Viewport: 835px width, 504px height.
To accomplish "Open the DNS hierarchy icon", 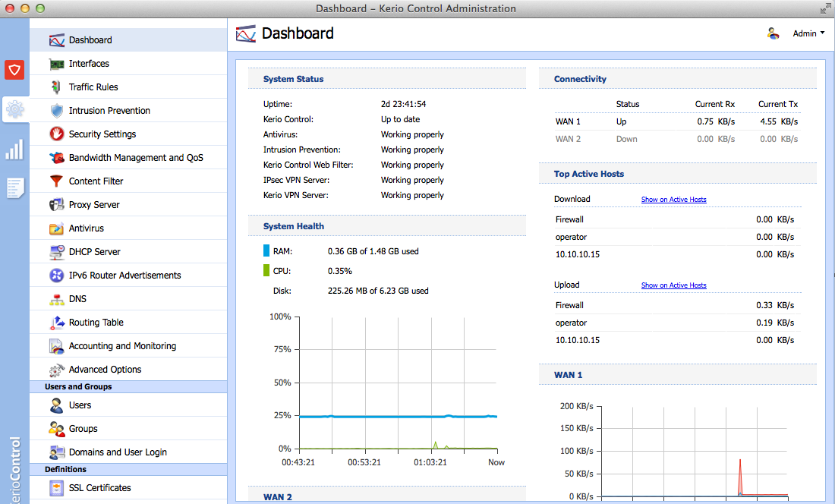I will pos(56,299).
